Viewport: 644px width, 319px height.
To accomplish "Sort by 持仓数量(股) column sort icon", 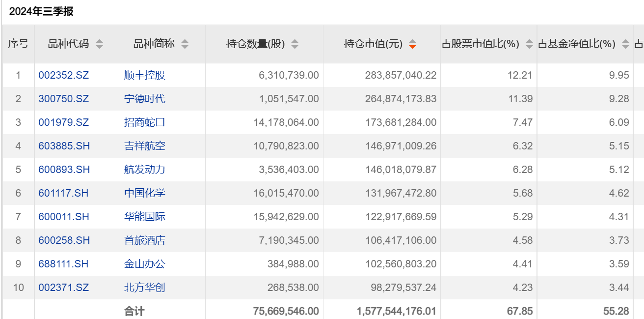I will pyautogui.click(x=295, y=44).
